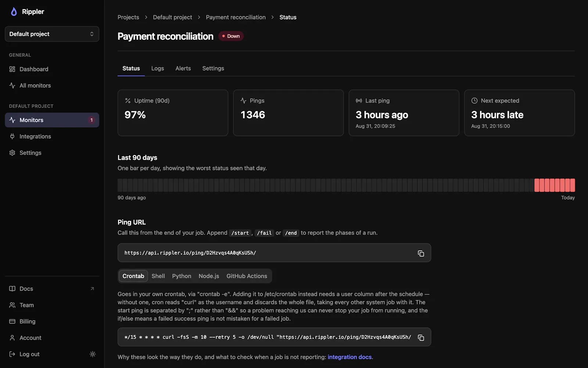Click the Docs book icon

(x=12, y=289)
